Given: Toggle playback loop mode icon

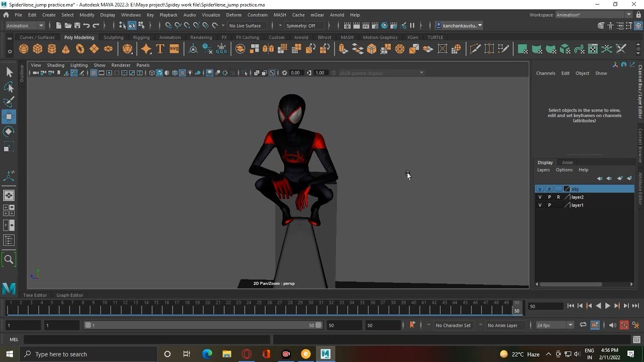Looking at the screenshot, I should (x=583, y=325).
